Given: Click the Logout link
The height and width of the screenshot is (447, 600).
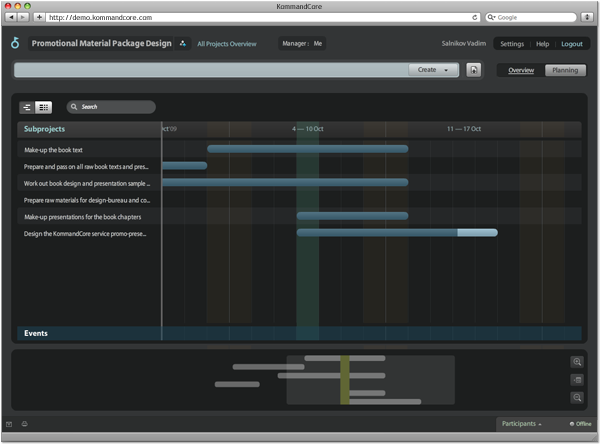Looking at the screenshot, I should 572,44.
